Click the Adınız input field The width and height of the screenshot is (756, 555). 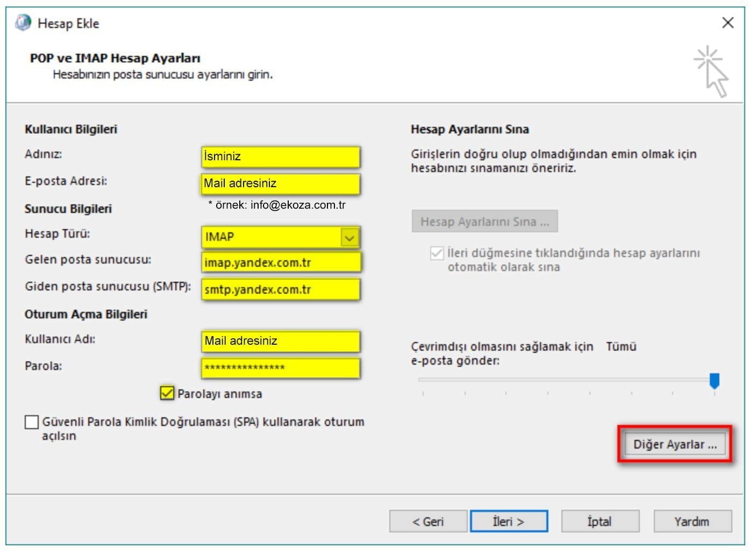pyautogui.click(x=281, y=156)
